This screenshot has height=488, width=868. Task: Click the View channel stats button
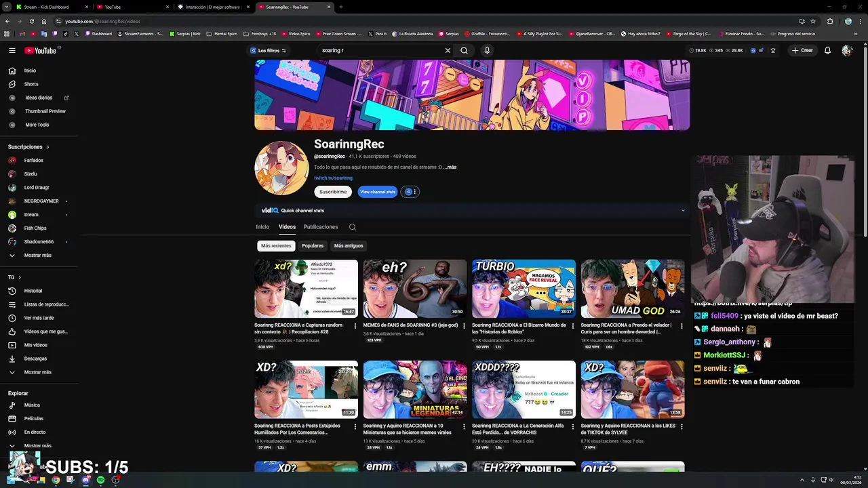[377, 192]
